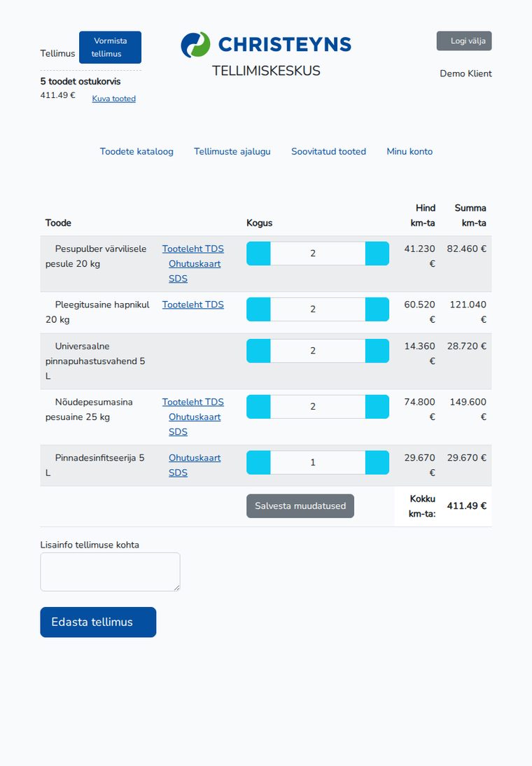Increase quantity of Nõudepesumasina pesuaine

[377, 407]
